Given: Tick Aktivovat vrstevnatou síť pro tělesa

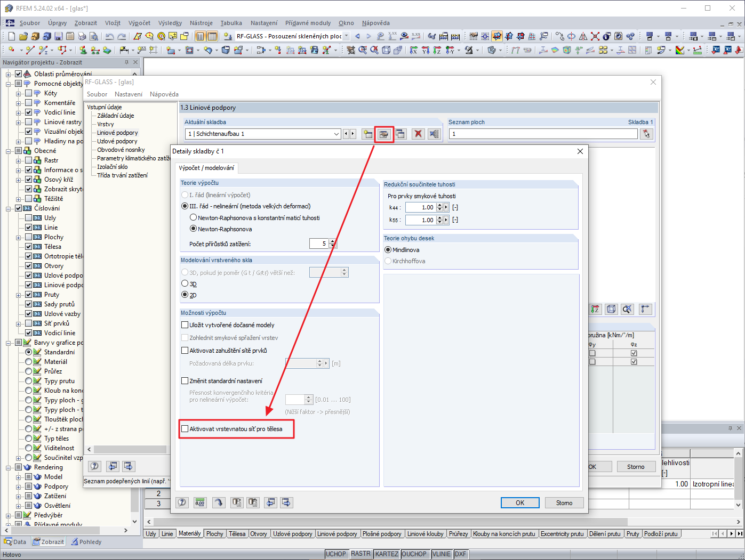Looking at the screenshot, I should (185, 429).
